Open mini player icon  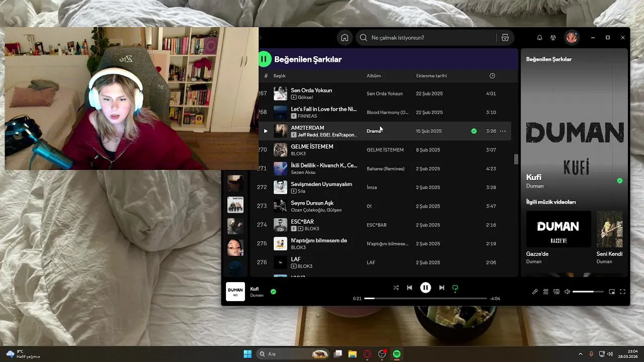pyautogui.click(x=612, y=292)
